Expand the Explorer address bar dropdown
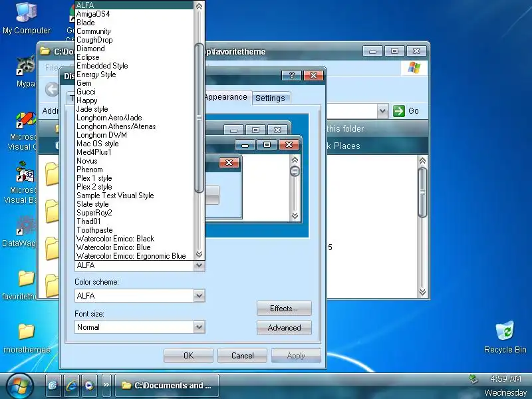 [x=382, y=111]
